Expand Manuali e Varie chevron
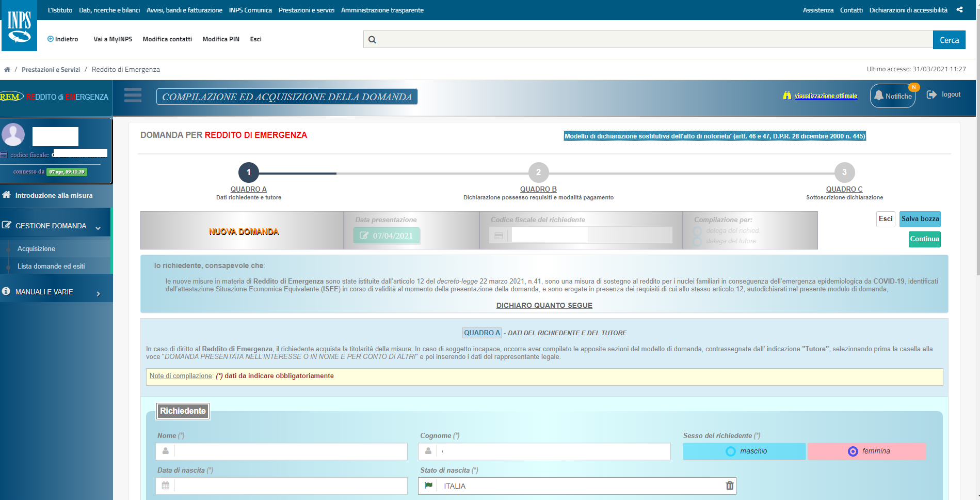 point(98,294)
